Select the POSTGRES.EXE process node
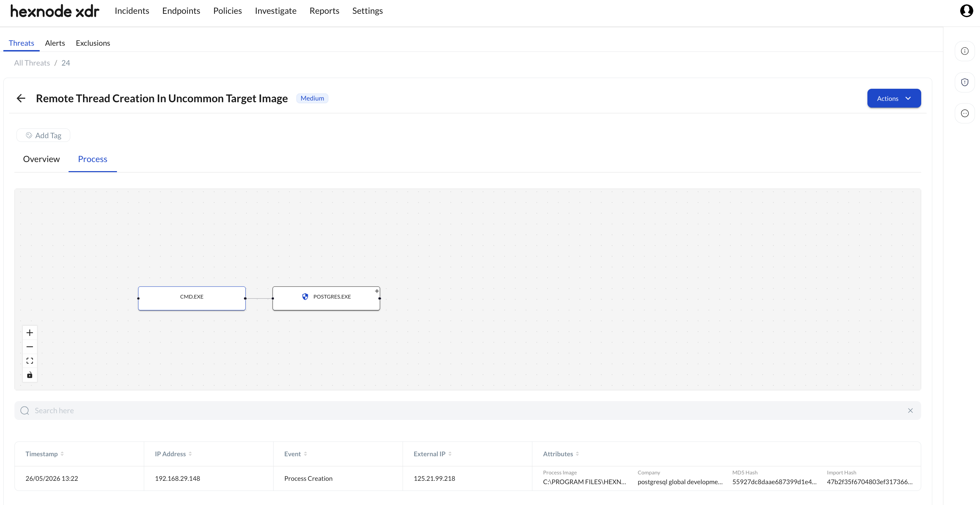980x505 pixels. tap(326, 298)
